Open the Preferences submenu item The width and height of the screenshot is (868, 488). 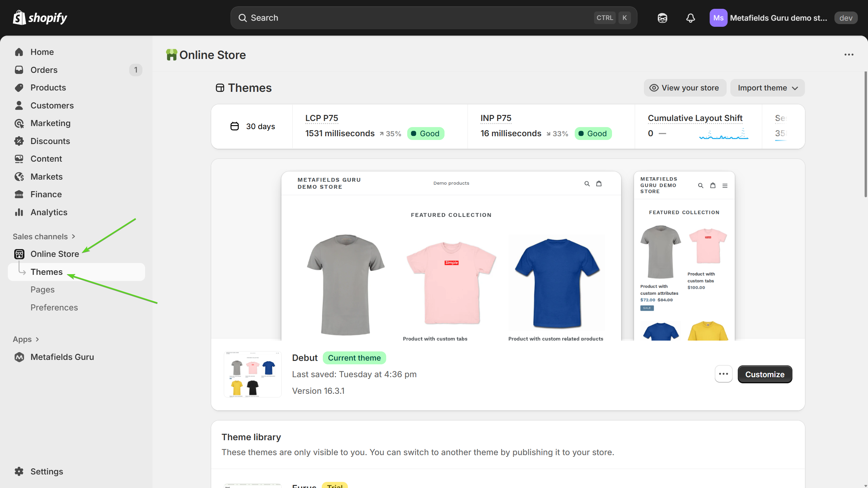pyautogui.click(x=54, y=307)
